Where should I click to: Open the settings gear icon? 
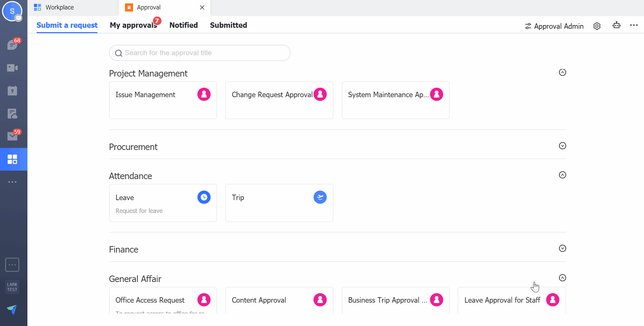[x=597, y=26]
